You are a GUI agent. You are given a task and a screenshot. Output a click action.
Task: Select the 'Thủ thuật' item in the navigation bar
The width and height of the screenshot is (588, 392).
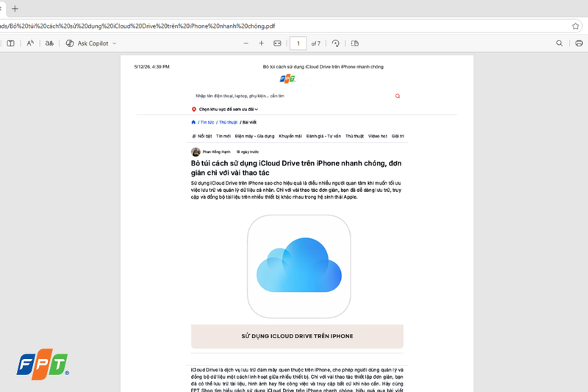(354, 136)
